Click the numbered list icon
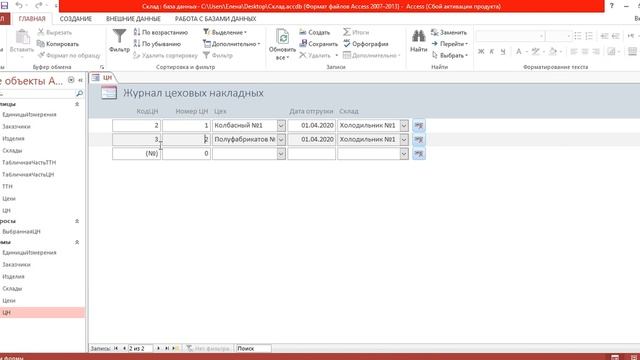 coord(589,36)
